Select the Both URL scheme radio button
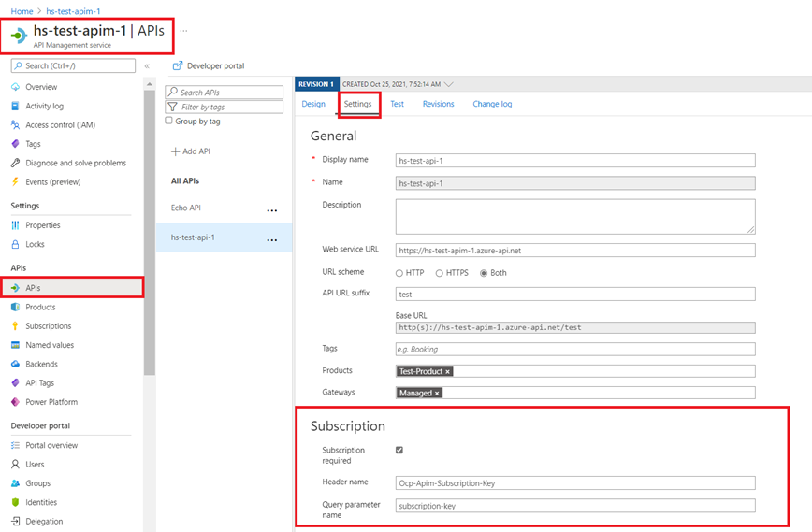The image size is (812, 532). (x=484, y=273)
